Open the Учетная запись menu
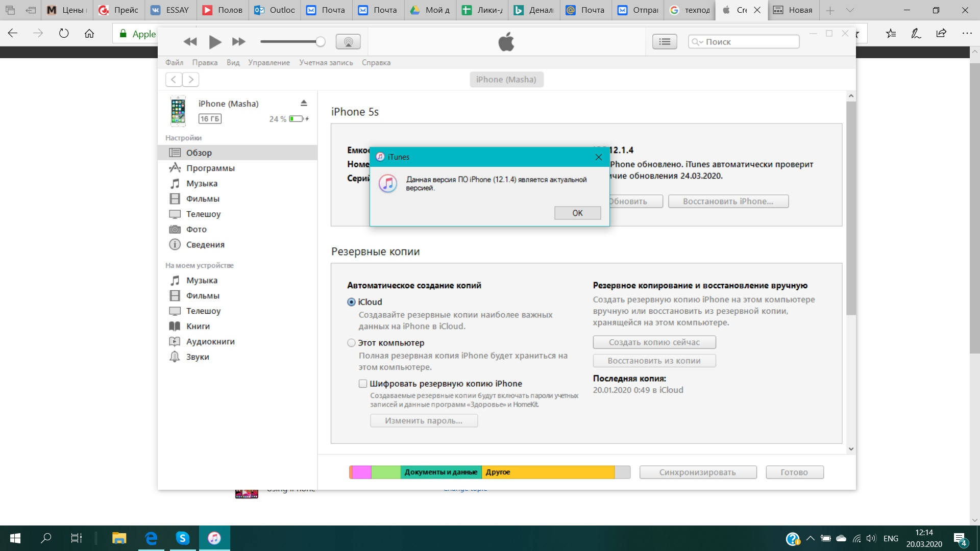This screenshot has width=980, height=551. [x=326, y=62]
